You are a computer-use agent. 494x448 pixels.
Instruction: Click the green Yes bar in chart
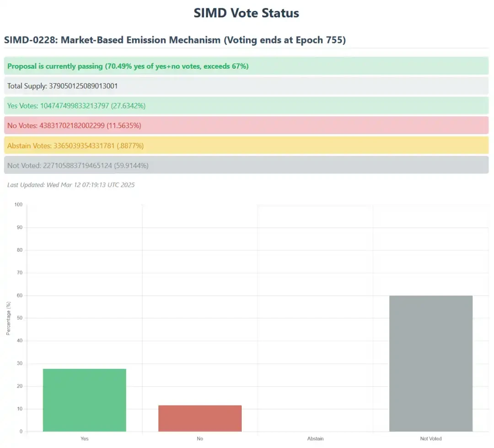(x=85, y=400)
